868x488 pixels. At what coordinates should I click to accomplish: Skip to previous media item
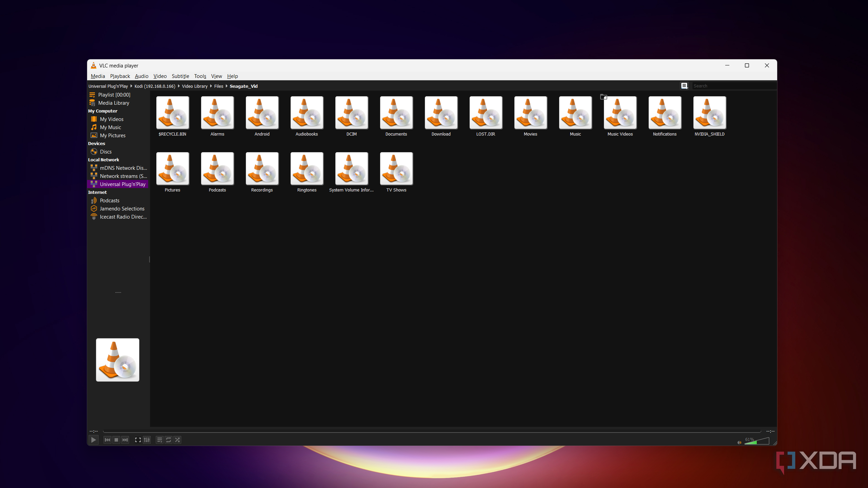coord(107,440)
